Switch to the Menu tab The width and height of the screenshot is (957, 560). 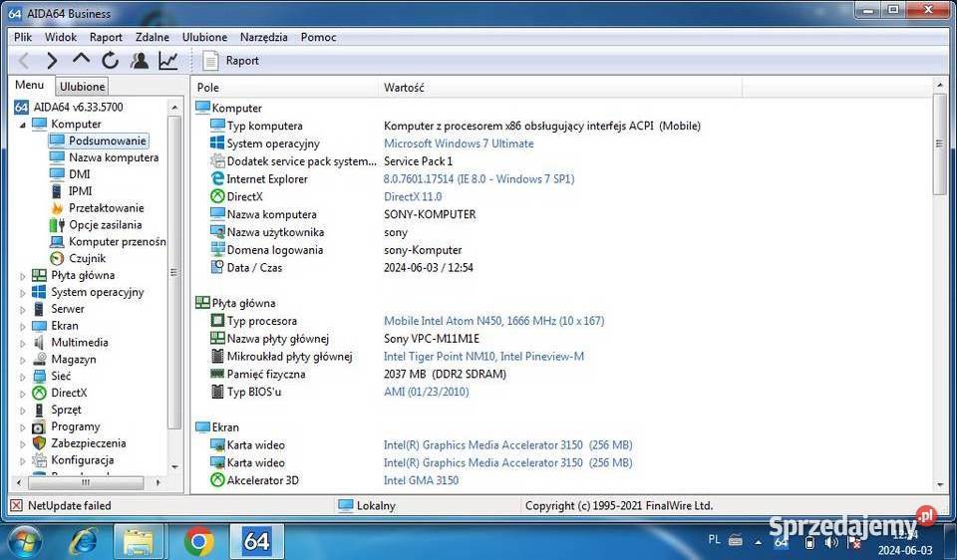click(x=29, y=85)
